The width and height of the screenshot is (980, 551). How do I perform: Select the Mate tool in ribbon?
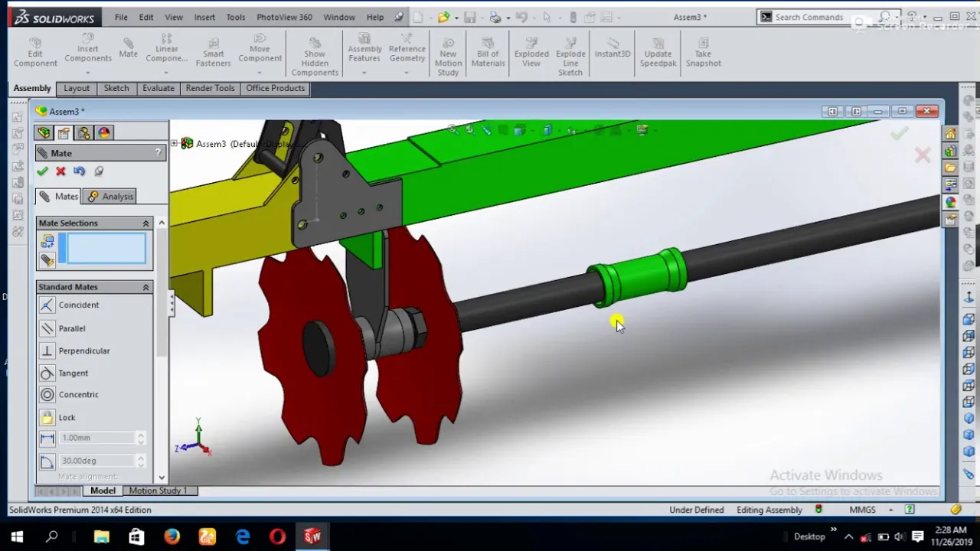(129, 48)
